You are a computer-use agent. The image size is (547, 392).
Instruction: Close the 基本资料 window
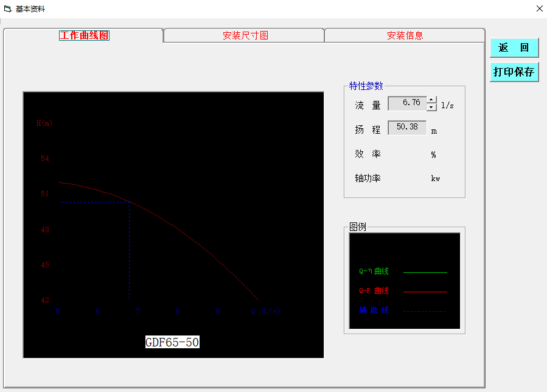tap(539, 9)
